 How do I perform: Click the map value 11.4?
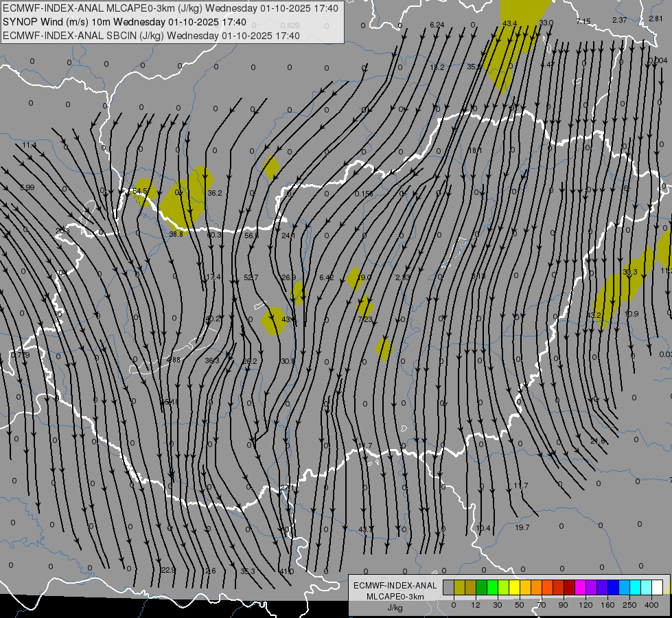pos(30,146)
